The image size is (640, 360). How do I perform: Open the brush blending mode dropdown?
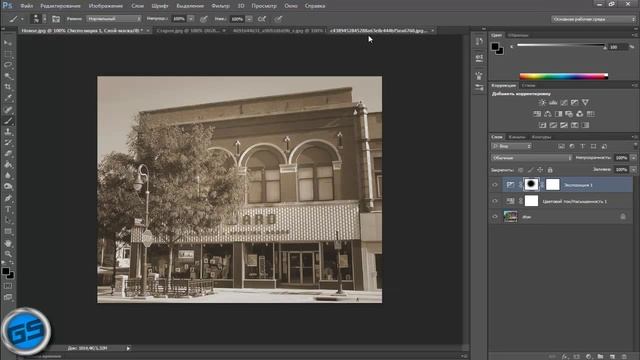pos(113,19)
